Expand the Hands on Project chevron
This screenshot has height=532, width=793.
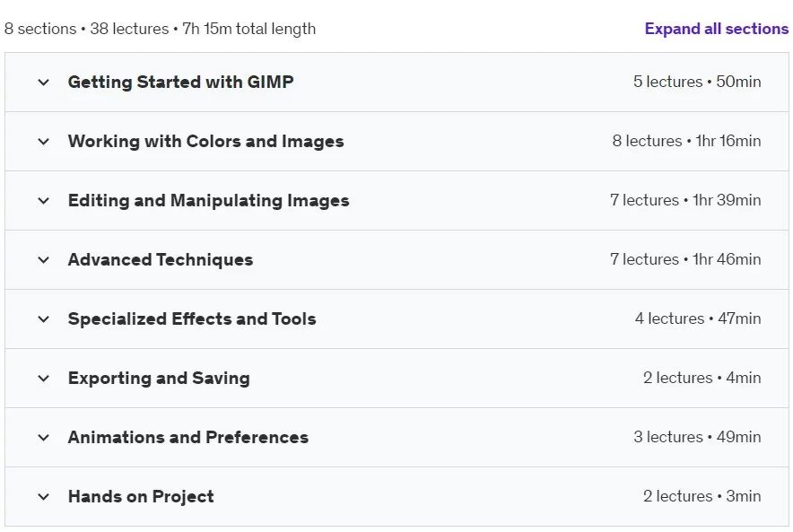coord(43,497)
